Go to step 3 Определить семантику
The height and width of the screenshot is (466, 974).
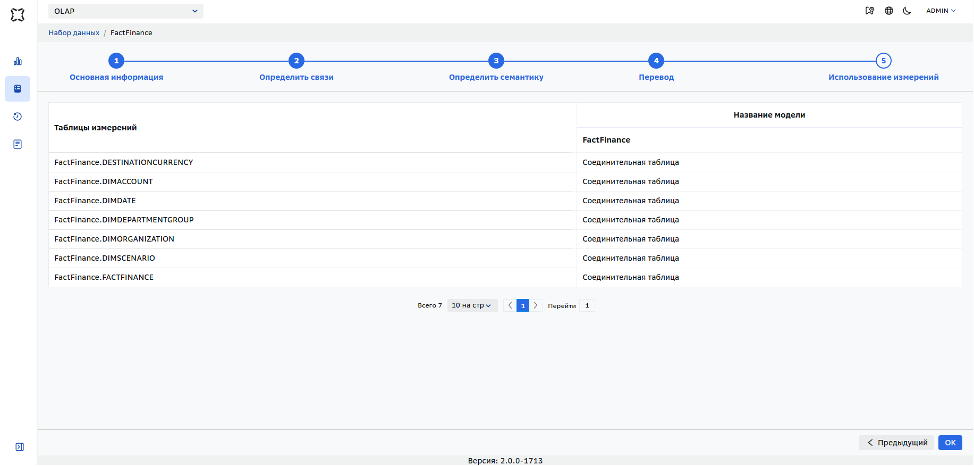point(496,68)
